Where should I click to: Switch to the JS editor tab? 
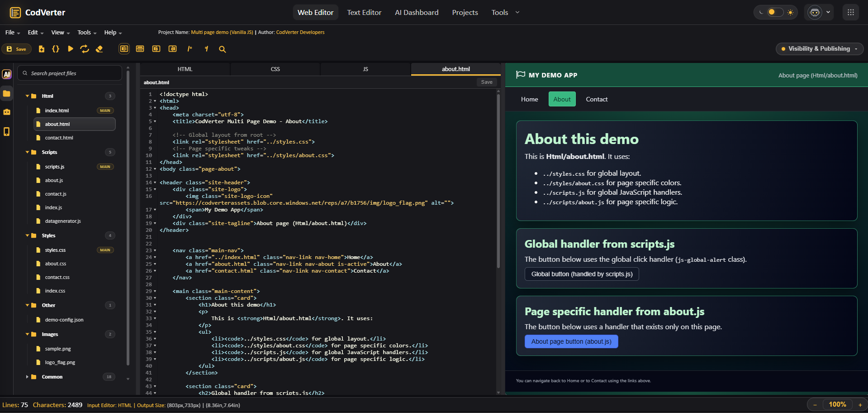(x=365, y=69)
